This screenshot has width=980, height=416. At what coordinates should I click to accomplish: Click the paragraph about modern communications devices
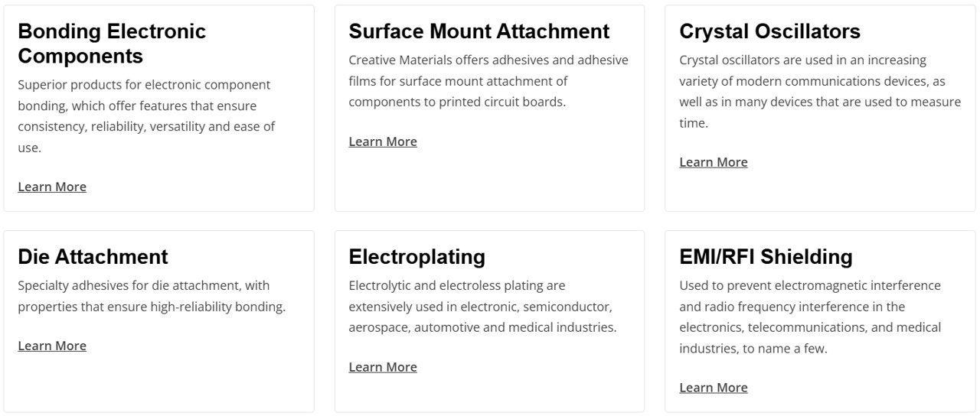[x=819, y=91]
